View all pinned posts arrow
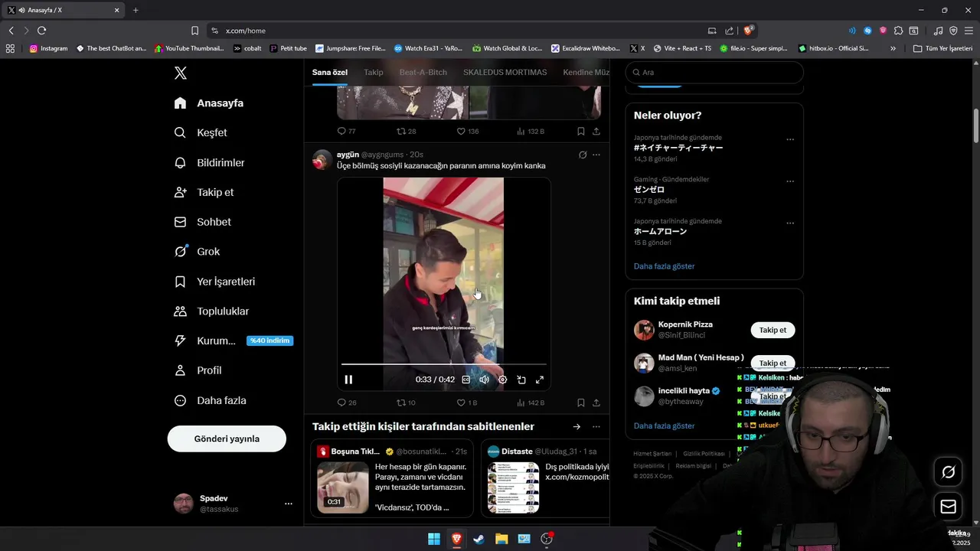Viewport: 980px width, 551px height. 577,427
